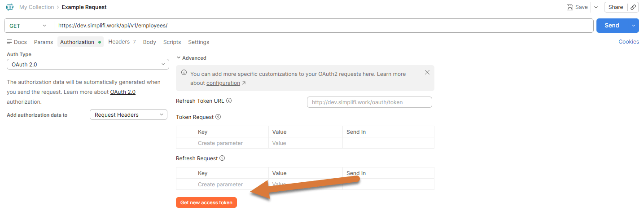Click the Refresh Request info icon
This screenshot has height=211, width=644.
(x=222, y=158)
